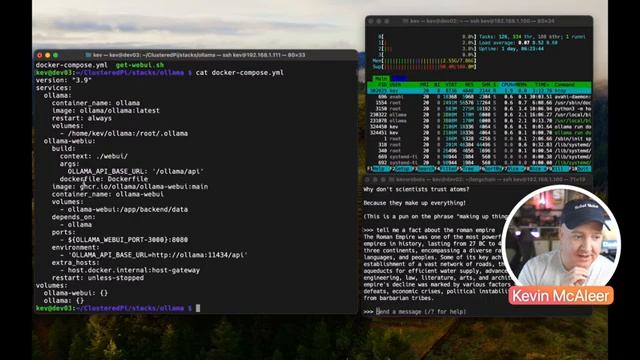Select the highlighted htop process row for kev
Viewport: 640px width, 360px height.
pos(480,91)
